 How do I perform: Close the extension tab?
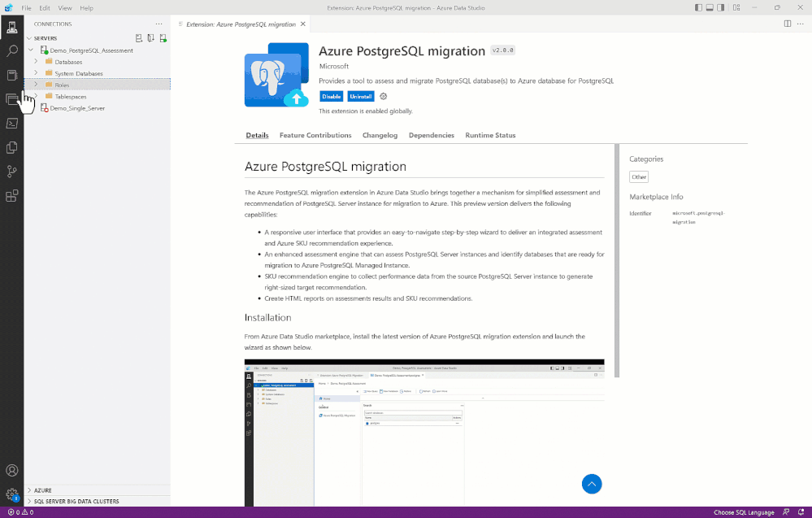click(x=303, y=24)
